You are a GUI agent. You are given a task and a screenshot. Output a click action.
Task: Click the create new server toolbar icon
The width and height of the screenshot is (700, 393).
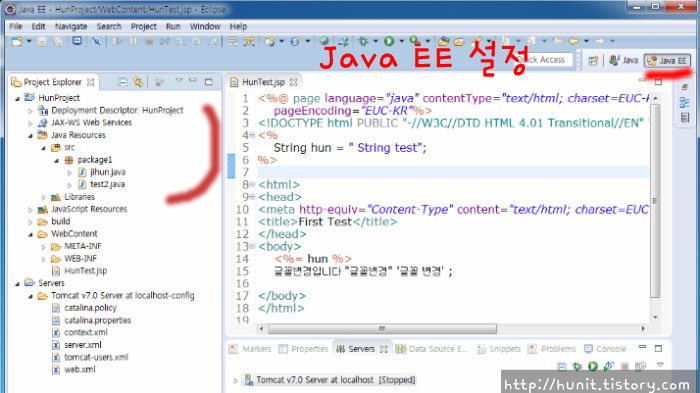(x=270, y=42)
